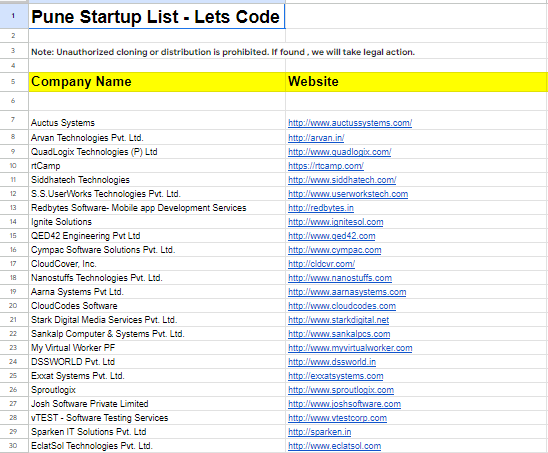
Task: Select row 30 via its row header
Action: (x=14, y=445)
